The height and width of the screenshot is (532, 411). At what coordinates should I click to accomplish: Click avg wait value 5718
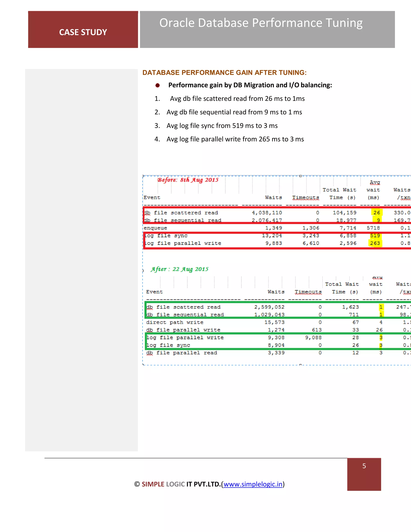pos(373,228)
